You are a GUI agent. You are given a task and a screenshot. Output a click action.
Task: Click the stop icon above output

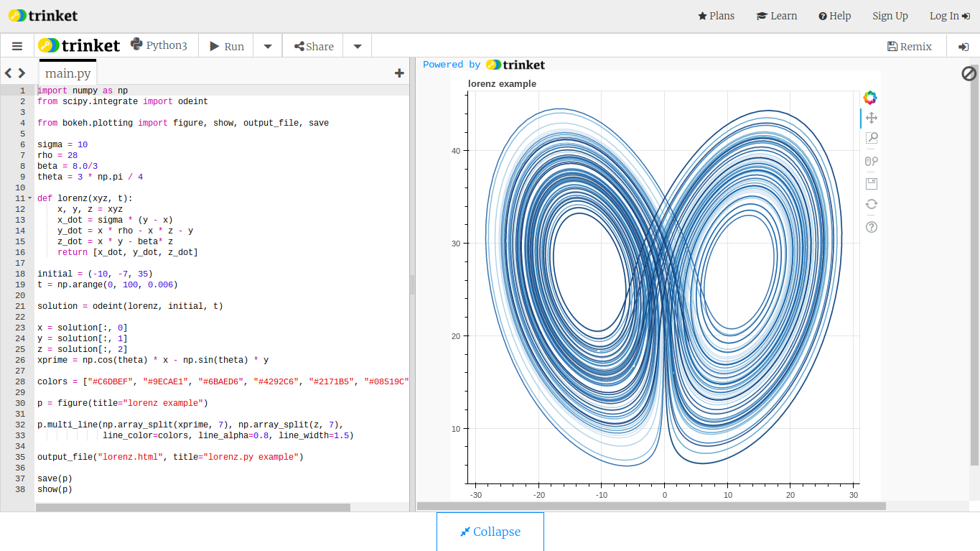point(969,73)
